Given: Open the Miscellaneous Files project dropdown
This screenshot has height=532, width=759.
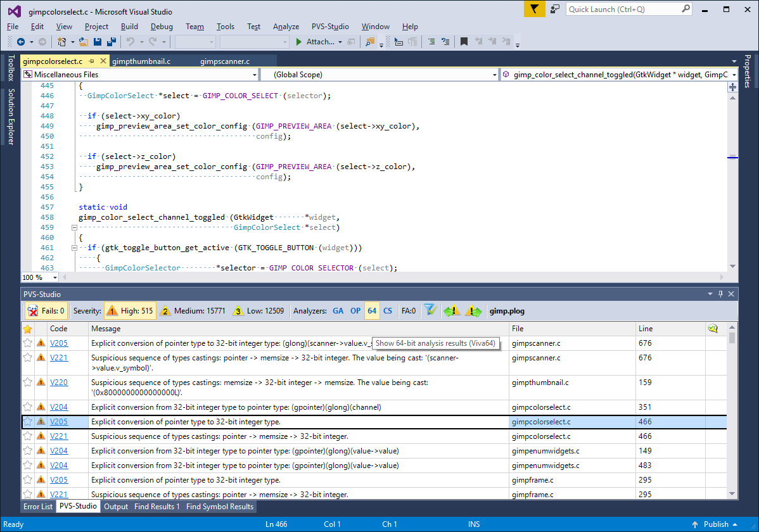Looking at the screenshot, I should 254,75.
